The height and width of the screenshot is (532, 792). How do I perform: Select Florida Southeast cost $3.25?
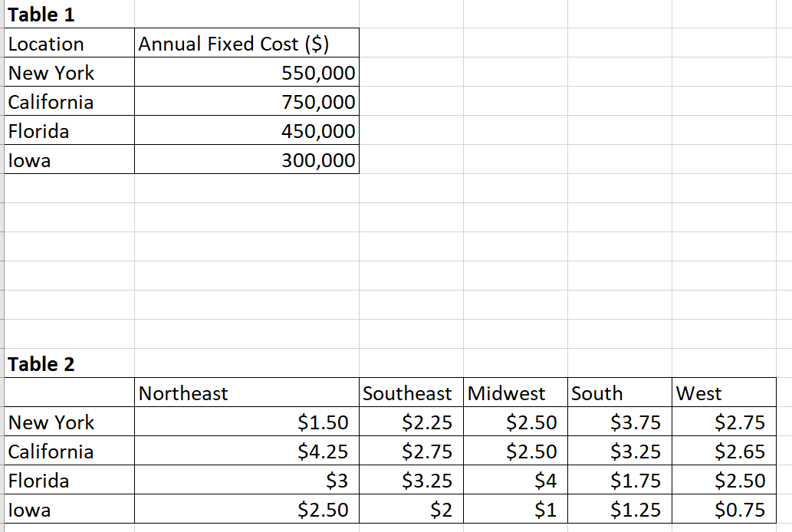pyautogui.click(x=411, y=480)
